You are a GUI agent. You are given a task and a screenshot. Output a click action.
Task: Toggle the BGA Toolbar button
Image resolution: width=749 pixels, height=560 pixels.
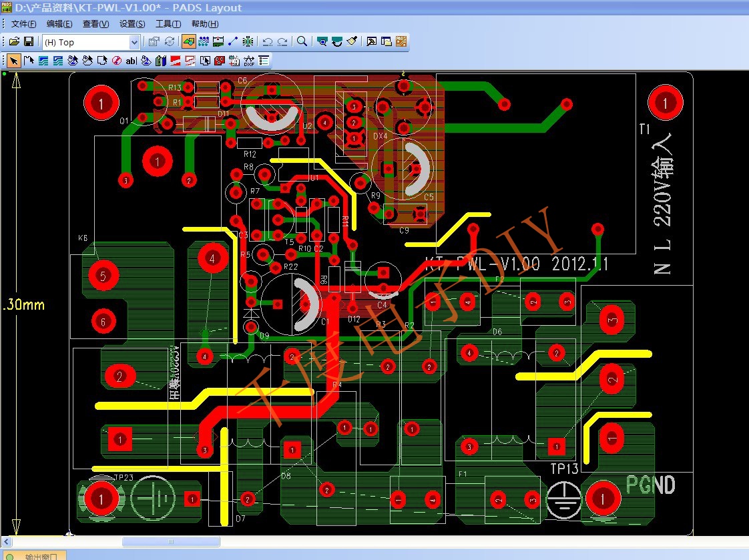click(248, 41)
